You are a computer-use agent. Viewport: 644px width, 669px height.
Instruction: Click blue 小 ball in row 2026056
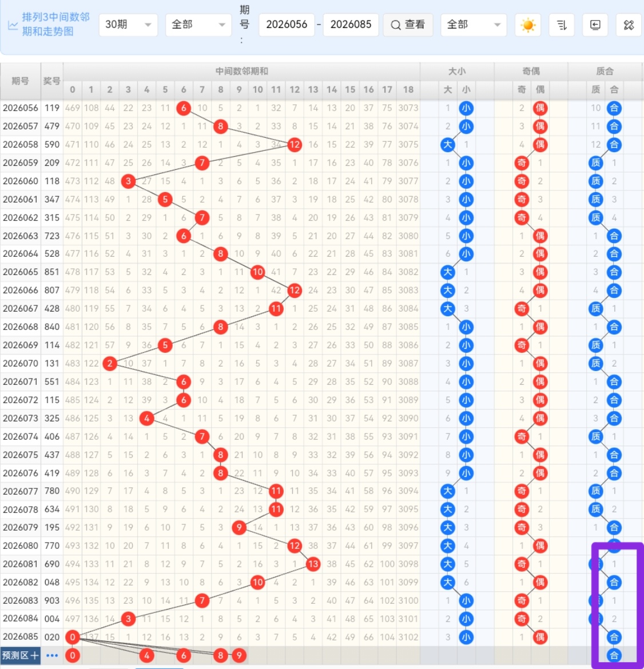click(x=466, y=108)
